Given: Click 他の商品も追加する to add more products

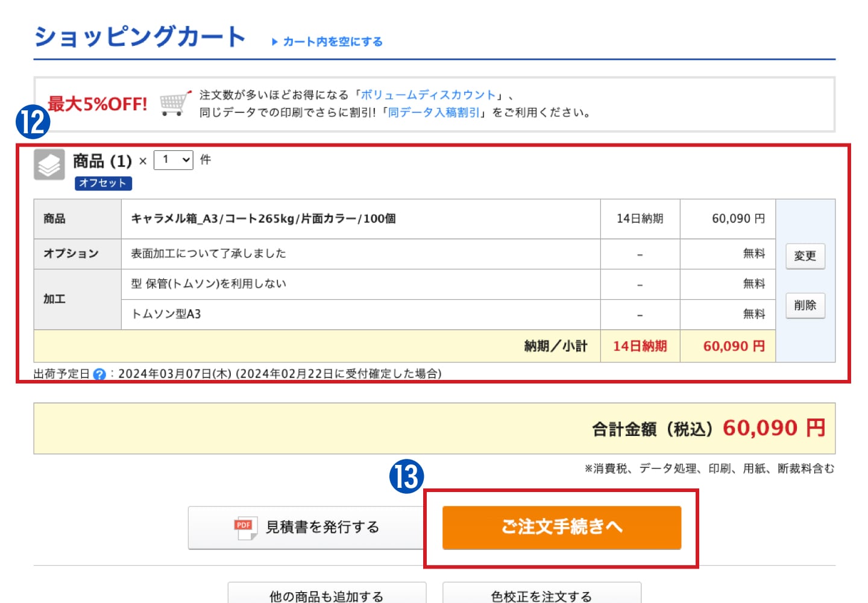Looking at the screenshot, I should tap(327, 594).
